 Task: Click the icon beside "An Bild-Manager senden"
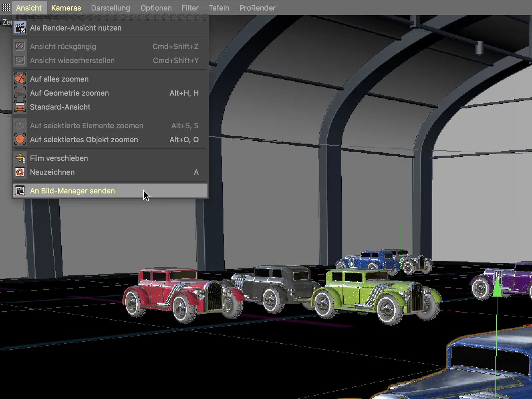click(20, 191)
